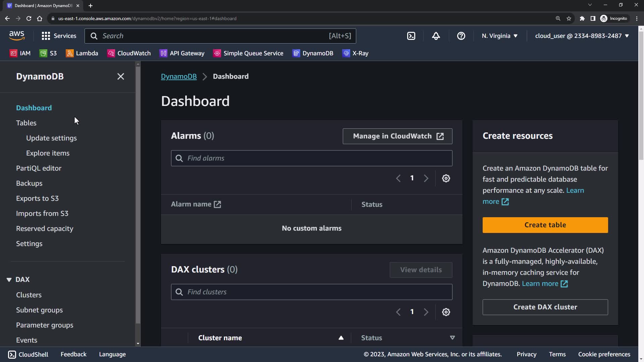Open the AWS CloudShell icon in the top bar
Screen dimensions: 644x362
[411, 36]
